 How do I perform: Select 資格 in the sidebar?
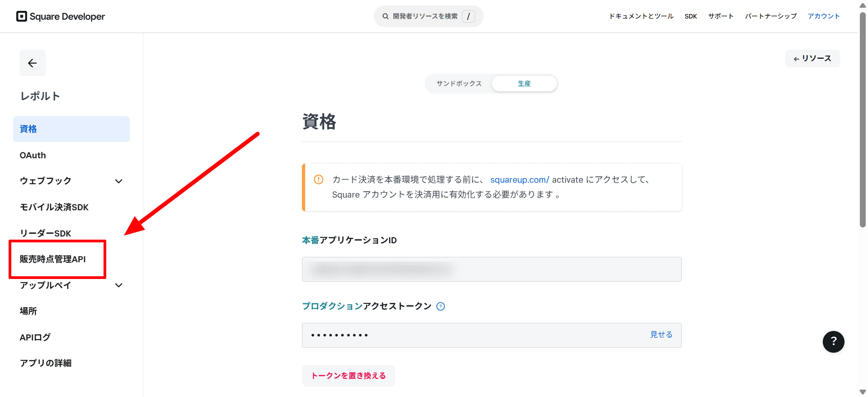click(x=71, y=129)
